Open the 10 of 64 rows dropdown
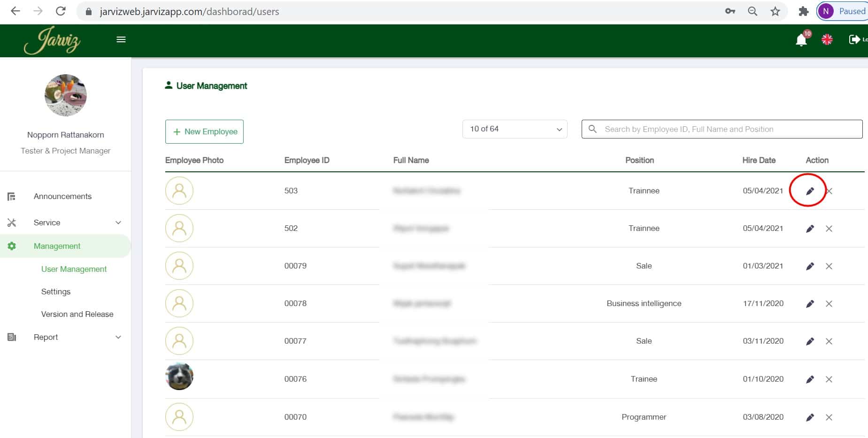 [515, 129]
